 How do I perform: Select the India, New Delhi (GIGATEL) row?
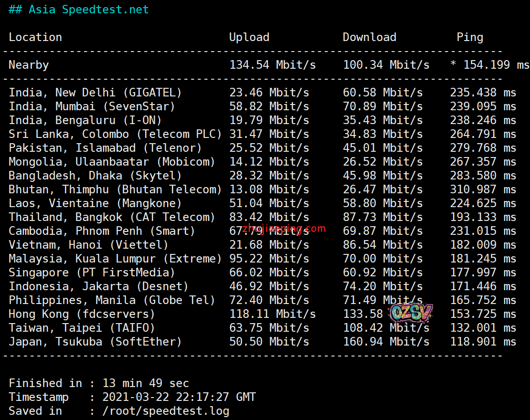(x=95, y=93)
